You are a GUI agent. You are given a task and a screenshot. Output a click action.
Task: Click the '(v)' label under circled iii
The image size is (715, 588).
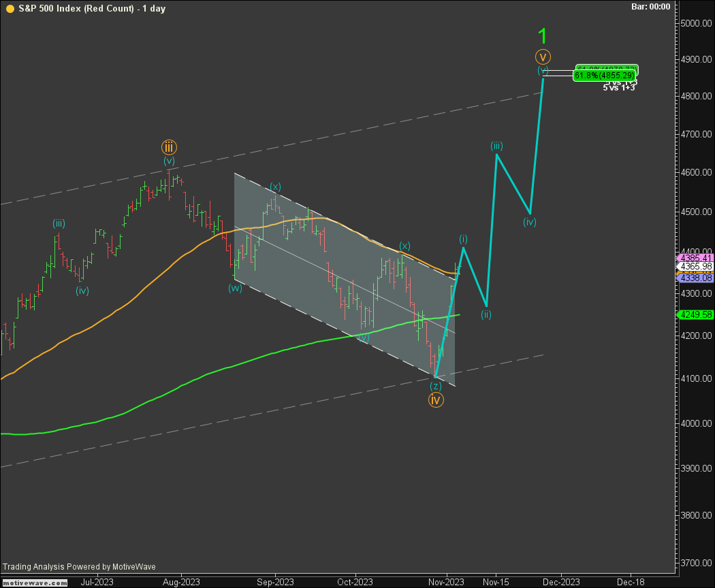click(x=169, y=161)
